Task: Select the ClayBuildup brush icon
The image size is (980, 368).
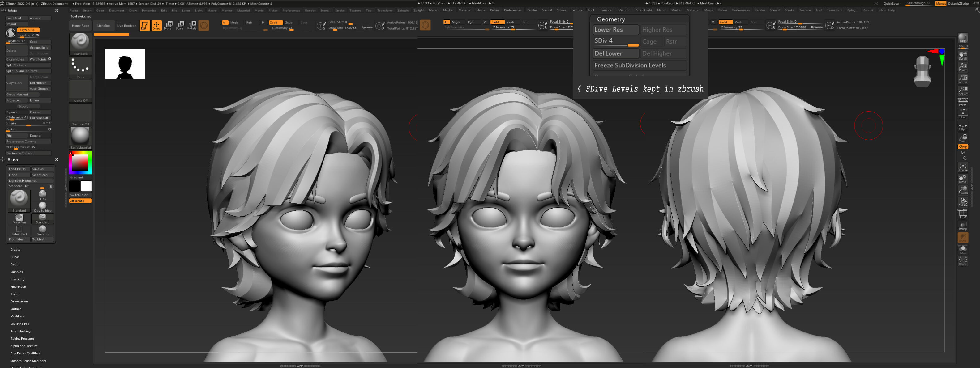Action: 43,207
